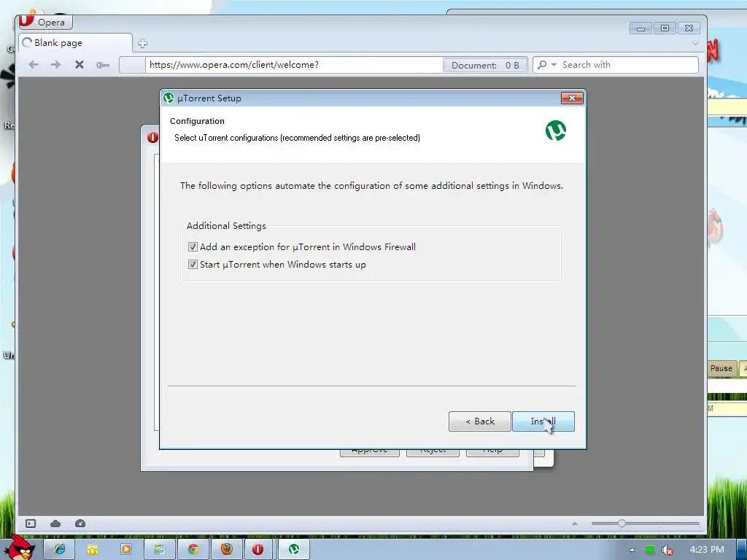Select the Blank page tab
Screen dimensions: 747x560
[x=75, y=43]
